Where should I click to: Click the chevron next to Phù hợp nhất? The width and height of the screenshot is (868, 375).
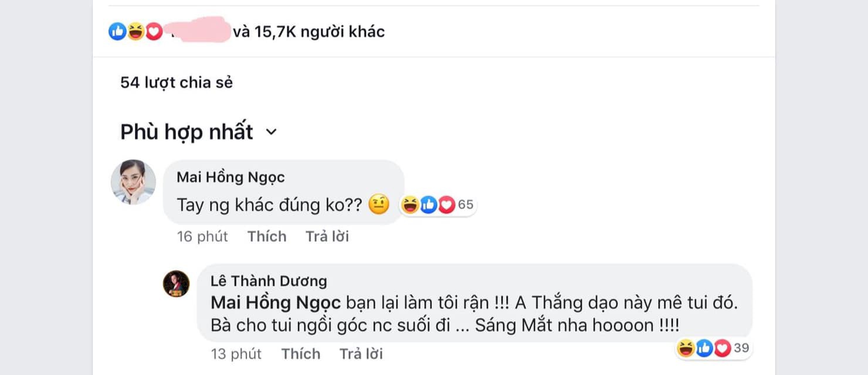pyautogui.click(x=270, y=132)
